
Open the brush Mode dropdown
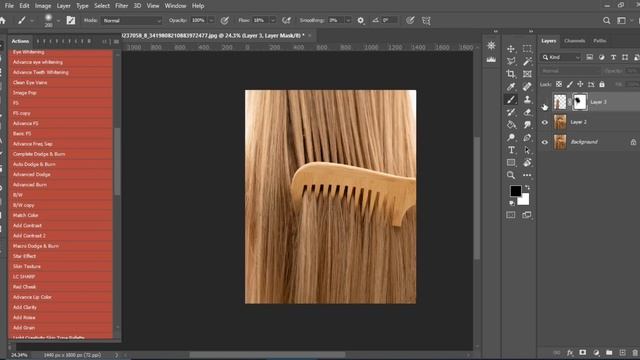pyautogui.click(x=131, y=20)
